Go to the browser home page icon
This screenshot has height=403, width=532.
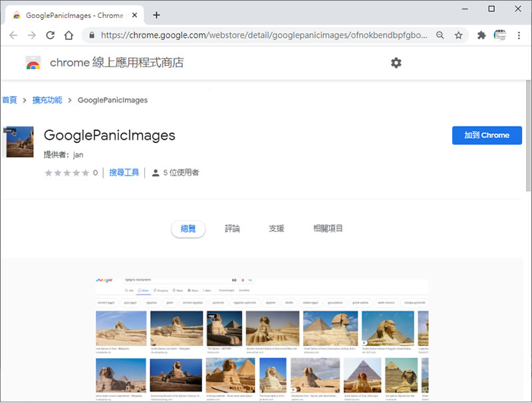click(68, 35)
